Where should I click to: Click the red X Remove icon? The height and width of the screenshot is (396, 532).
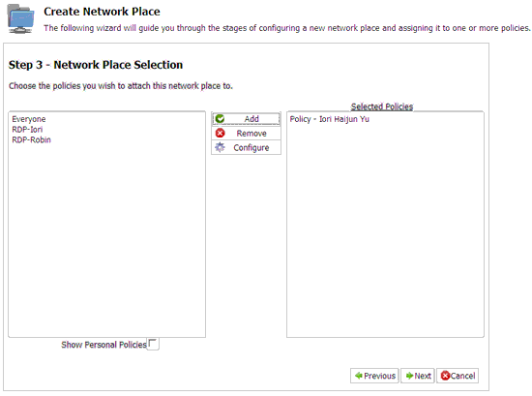click(x=220, y=134)
